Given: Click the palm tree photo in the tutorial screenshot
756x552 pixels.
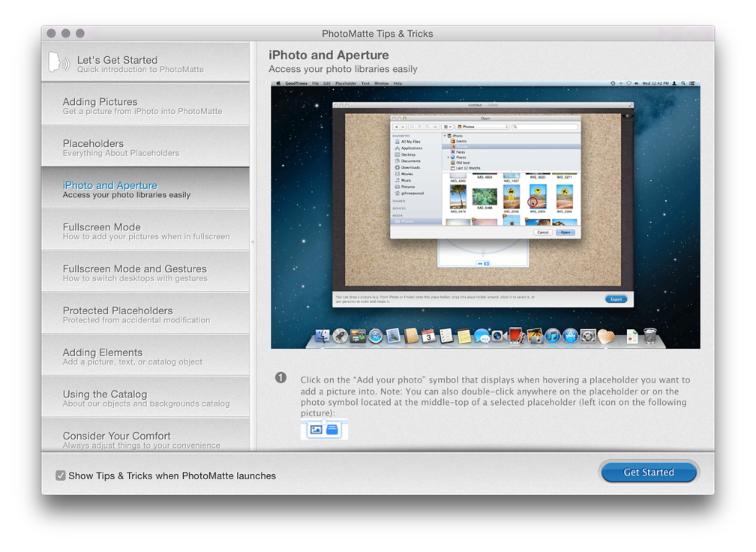Looking at the screenshot, I should tap(458, 196).
